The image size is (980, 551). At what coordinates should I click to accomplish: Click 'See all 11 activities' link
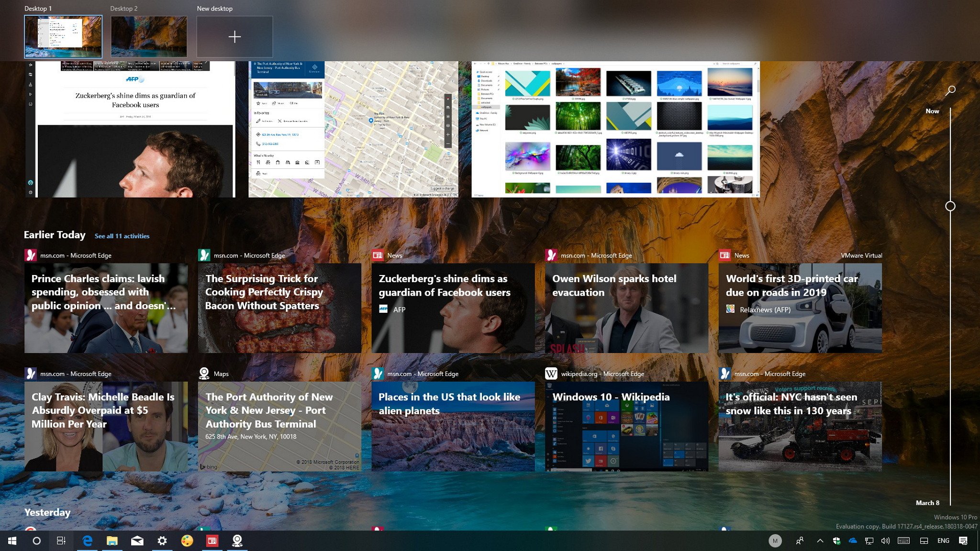coord(121,235)
